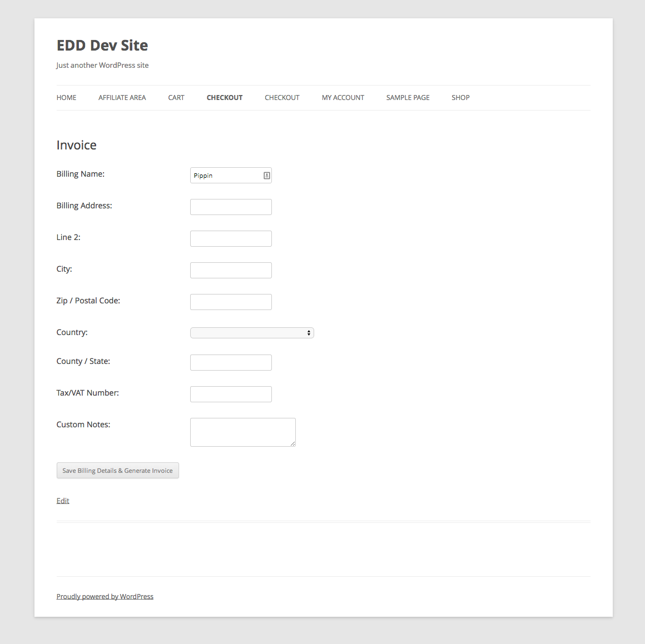The width and height of the screenshot is (645, 644).
Task: Click the City: label
Action: click(x=64, y=269)
